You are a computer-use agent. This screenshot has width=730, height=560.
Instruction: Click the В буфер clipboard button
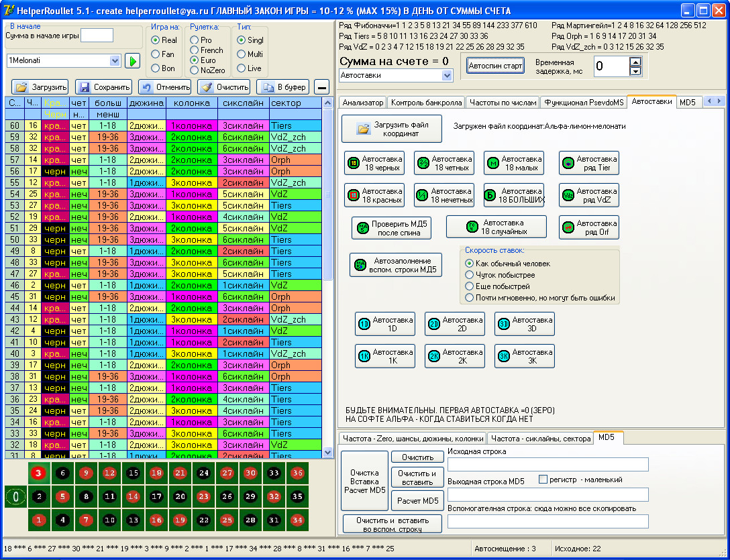[283, 87]
